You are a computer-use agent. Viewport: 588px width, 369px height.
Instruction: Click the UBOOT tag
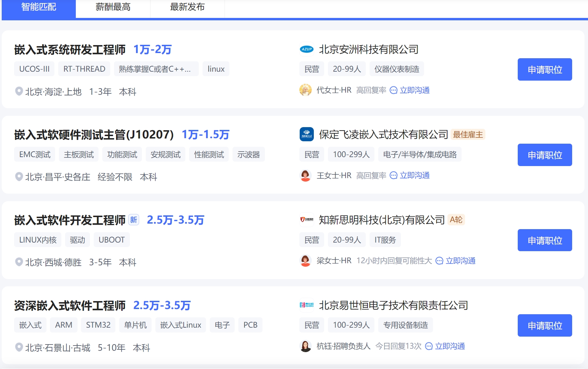tap(112, 240)
